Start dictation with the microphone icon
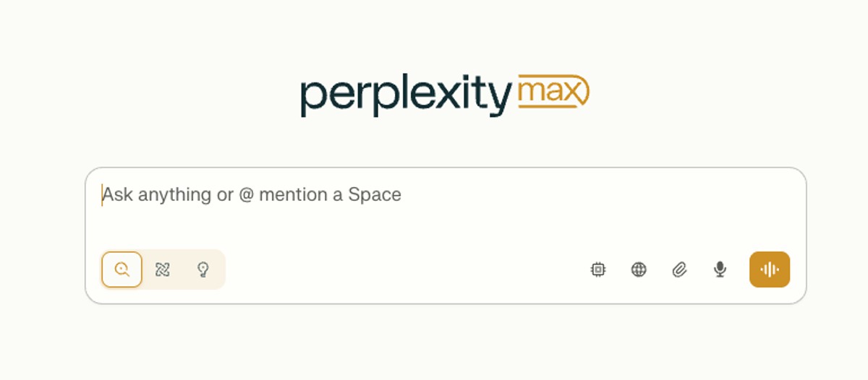This screenshot has width=868, height=380. 720,269
